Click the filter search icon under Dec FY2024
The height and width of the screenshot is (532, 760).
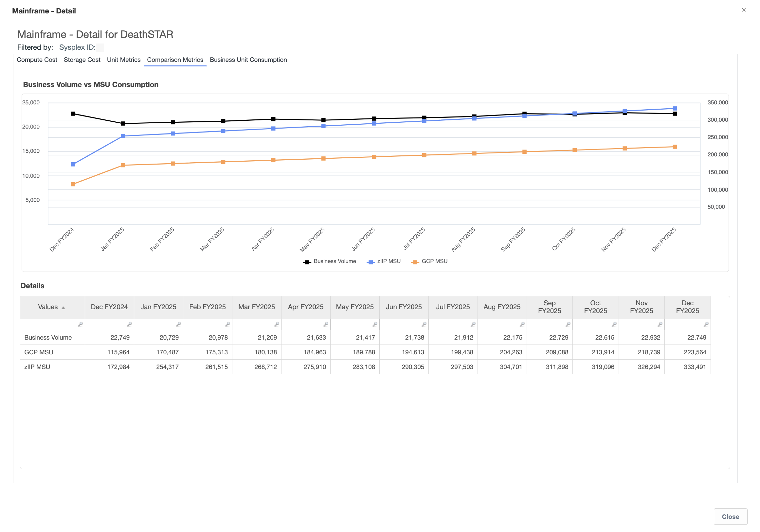coord(129,325)
